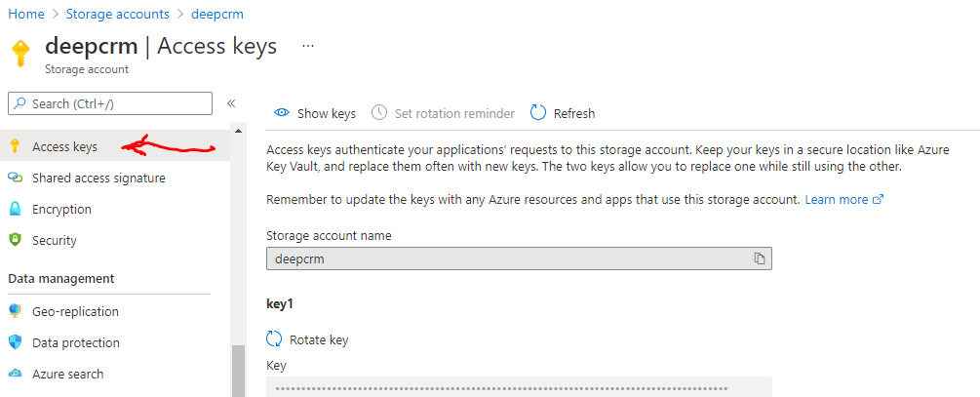Open Shared access signature in sidebar
This screenshot has height=397, width=980.
point(98,178)
